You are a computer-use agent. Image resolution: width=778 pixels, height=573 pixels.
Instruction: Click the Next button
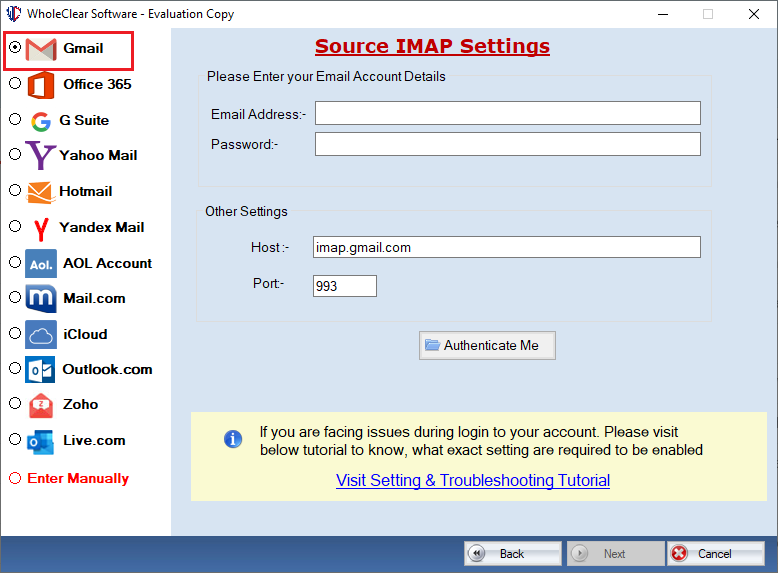pyautogui.click(x=615, y=553)
